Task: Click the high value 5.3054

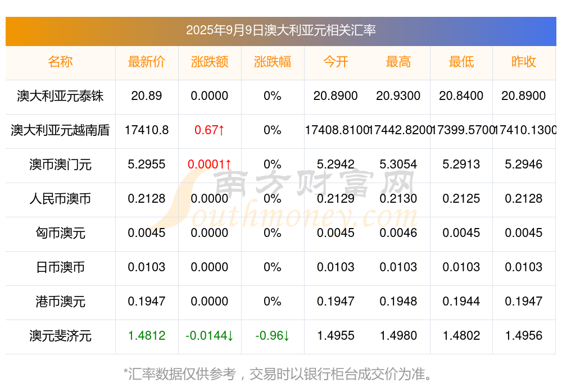Action: [398, 164]
